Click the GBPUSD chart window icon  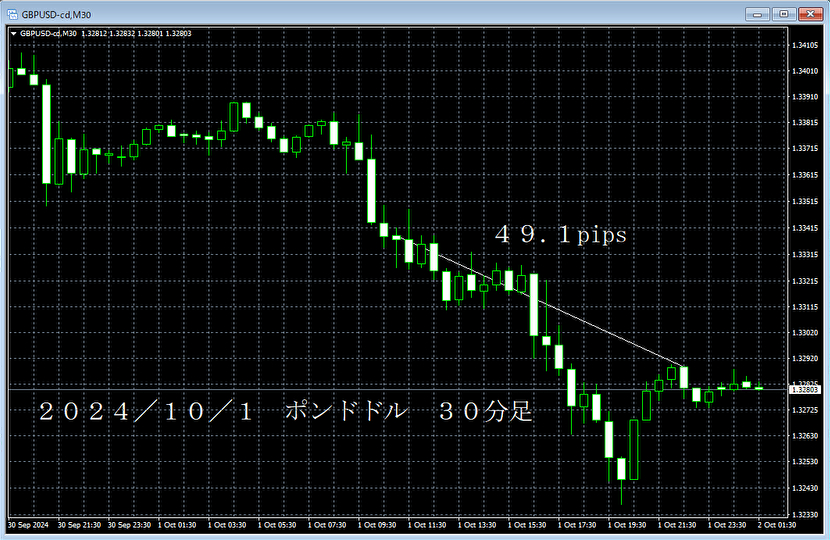pyautogui.click(x=12, y=14)
